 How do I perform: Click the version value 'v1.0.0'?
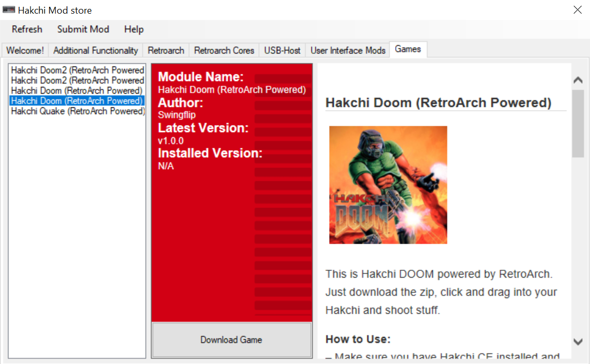(171, 141)
